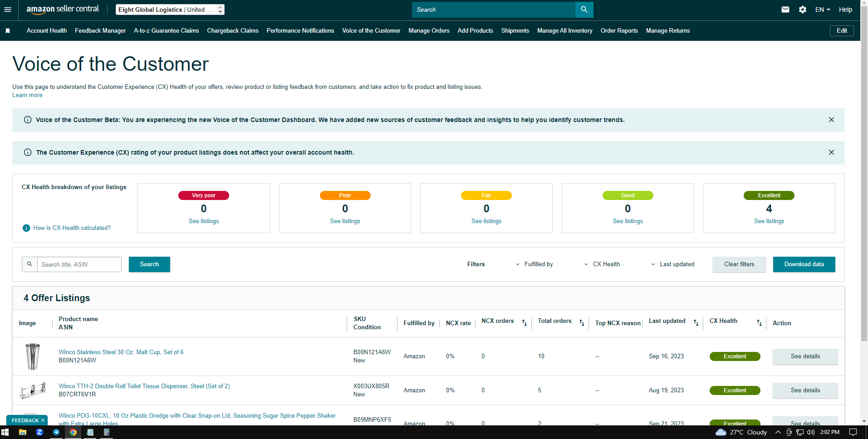The width and height of the screenshot is (868, 439).
Task: Expand the CX Health filter
Action: [x=602, y=264]
